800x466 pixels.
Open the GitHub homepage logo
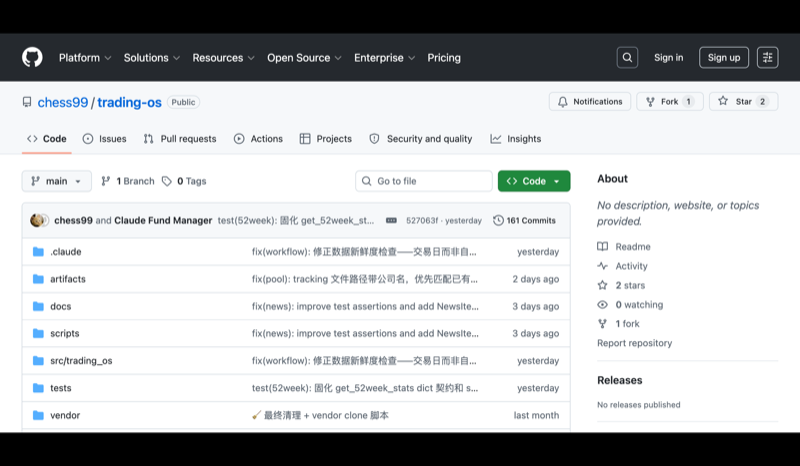tap(32, 58)
